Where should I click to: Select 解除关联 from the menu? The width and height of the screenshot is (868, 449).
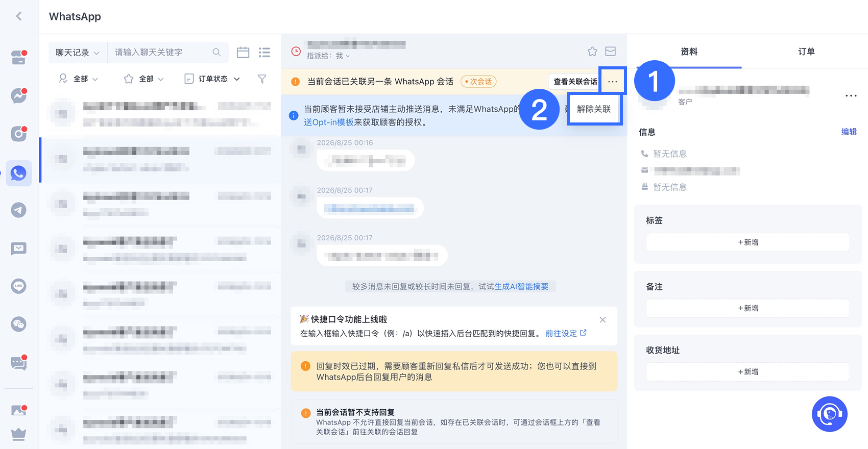pos(594,109)
